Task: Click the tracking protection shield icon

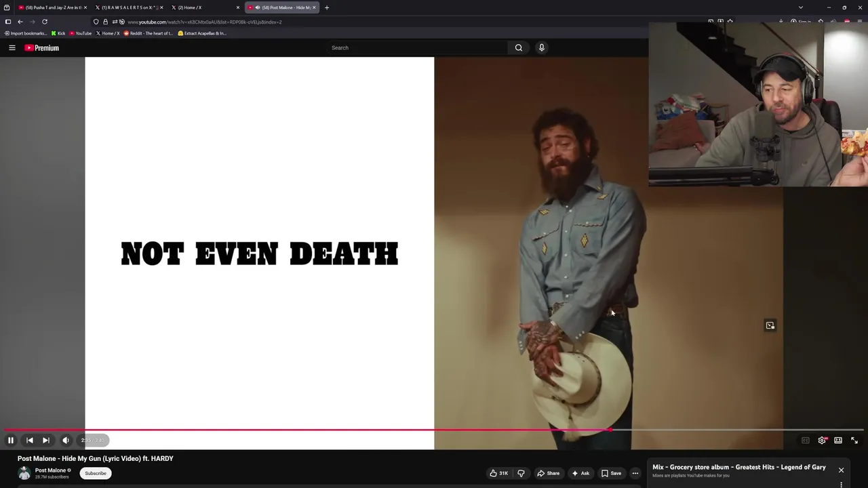Action: point(96,22)
